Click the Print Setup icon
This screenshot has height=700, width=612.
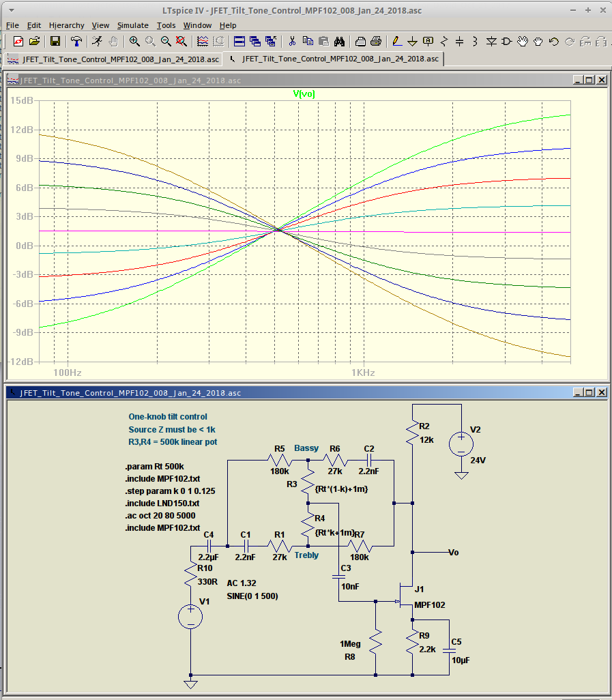[x=360, y=42]
